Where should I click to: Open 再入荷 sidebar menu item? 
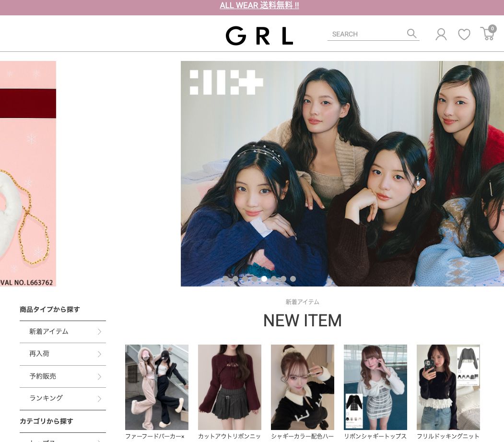pyautogui.click(x=63, y=354)
